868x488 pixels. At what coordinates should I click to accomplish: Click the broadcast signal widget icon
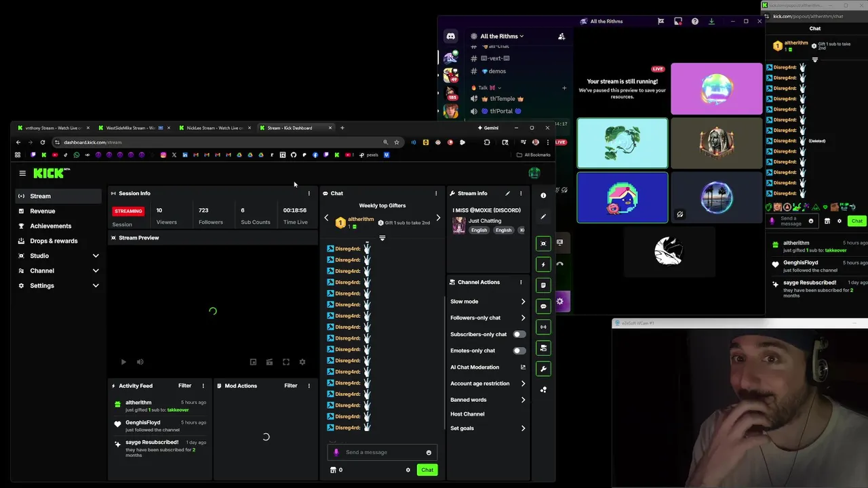tap(543, 327)
